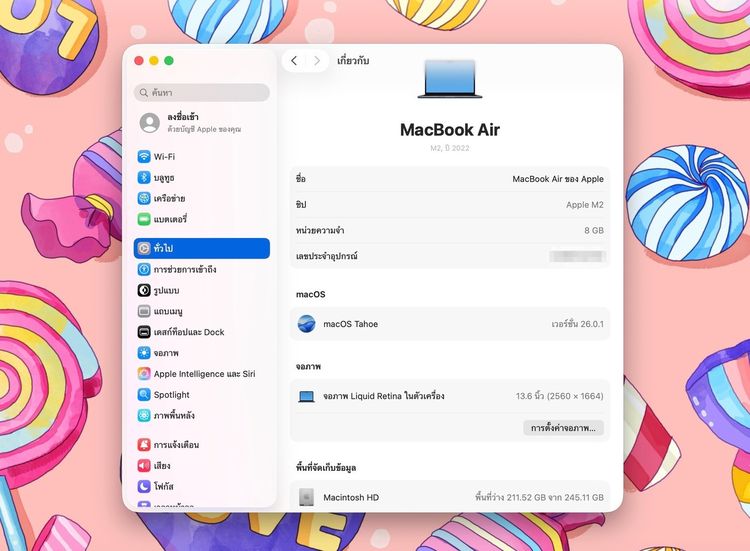Click the blurred serial number value
The width and height of the screenshot is (750, 551).
coord(577,256)
